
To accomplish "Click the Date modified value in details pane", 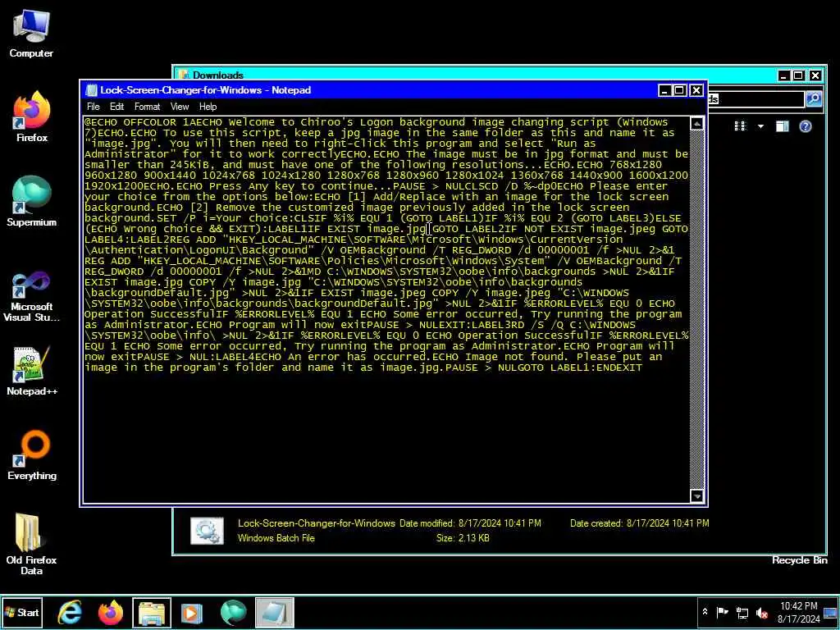I will (x=500, y=523).
